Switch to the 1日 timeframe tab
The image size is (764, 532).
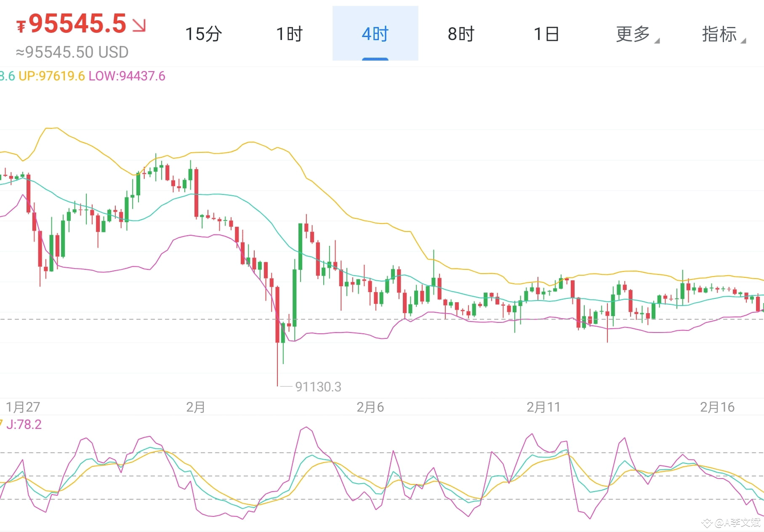(x=546, y=34)
